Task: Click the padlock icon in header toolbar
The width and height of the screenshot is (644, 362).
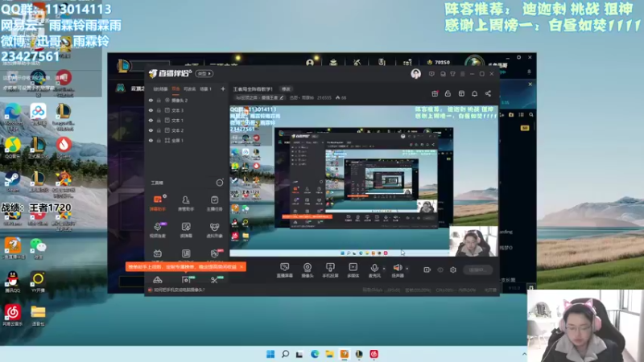Action: [448, 93]
